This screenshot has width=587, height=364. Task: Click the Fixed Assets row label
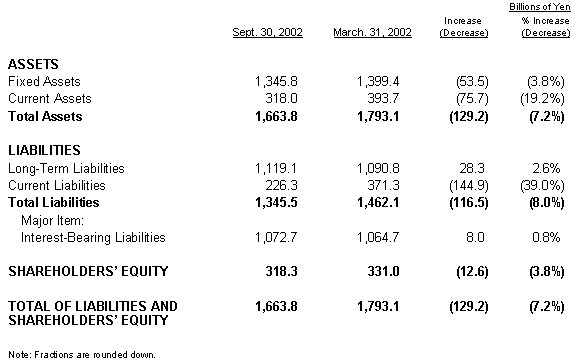click(x=44, y=81)
